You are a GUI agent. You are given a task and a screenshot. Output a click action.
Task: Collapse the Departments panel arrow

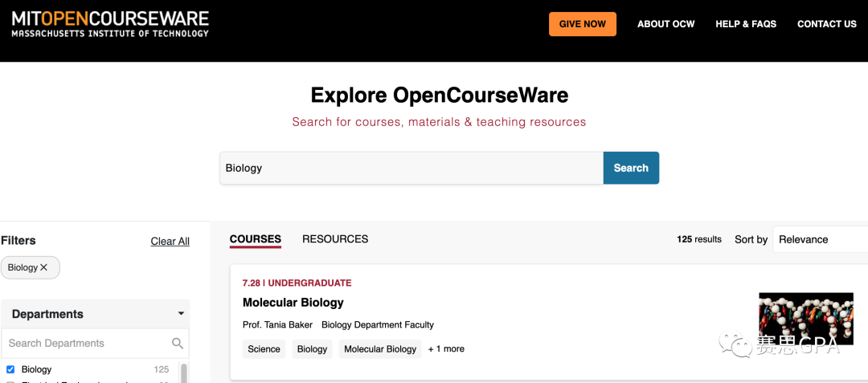[x=181, y=313]
